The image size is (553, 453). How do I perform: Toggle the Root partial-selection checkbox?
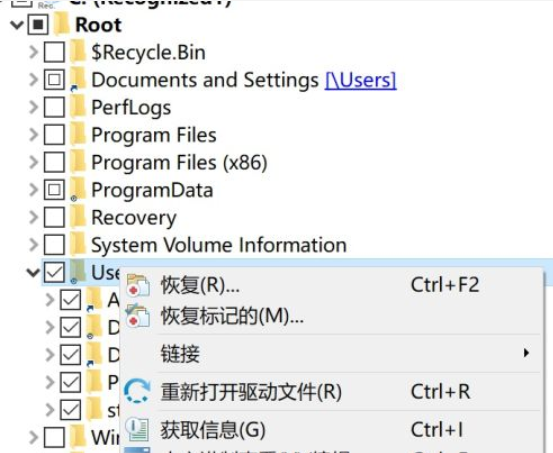[38, 25]
